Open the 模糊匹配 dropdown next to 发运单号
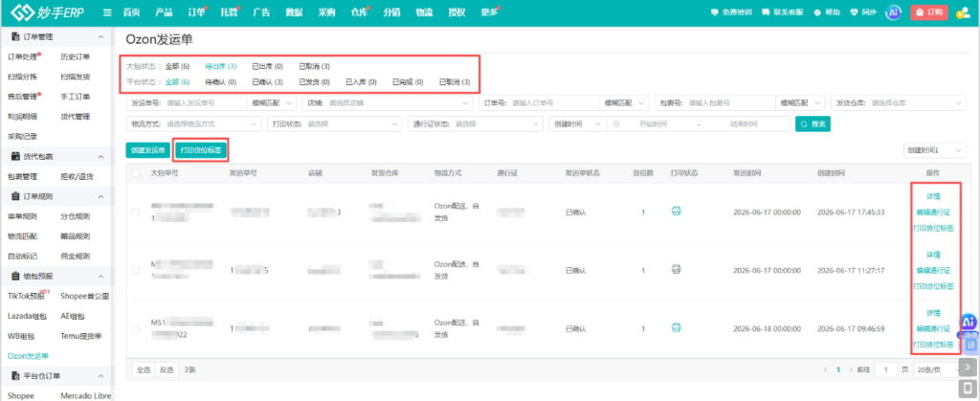 pyautogui.click(x=273, y=102)
